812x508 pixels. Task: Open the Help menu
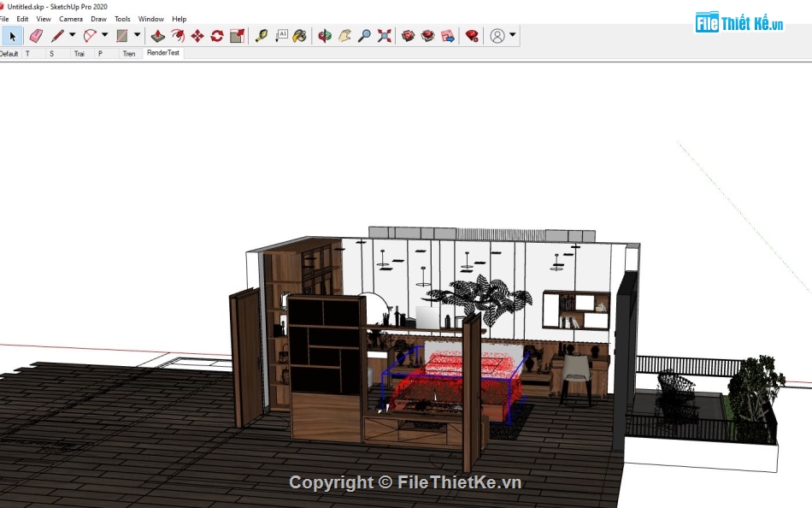coord(179,19)
